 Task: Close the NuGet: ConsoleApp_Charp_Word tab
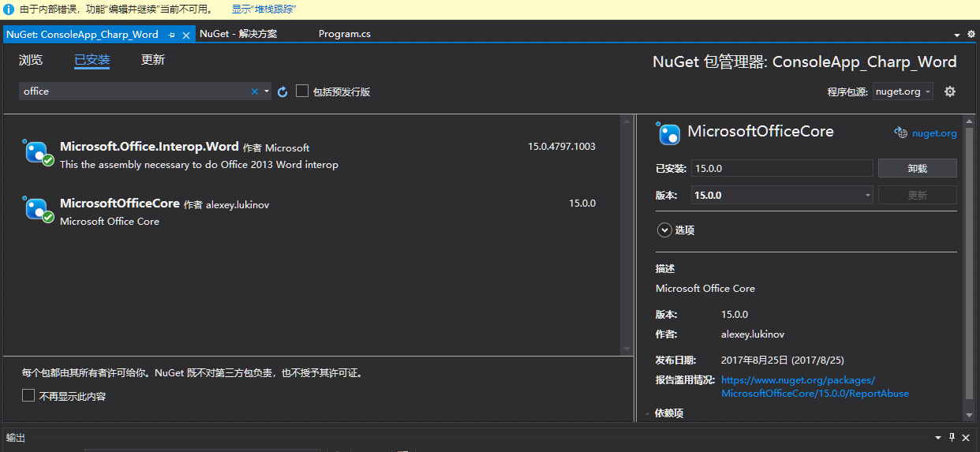186,35
